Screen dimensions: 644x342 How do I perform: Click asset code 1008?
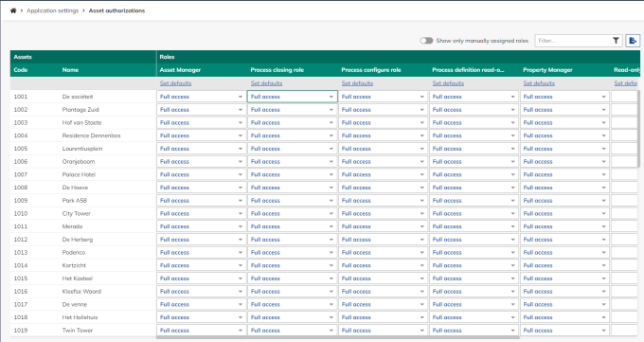point(21,188)
